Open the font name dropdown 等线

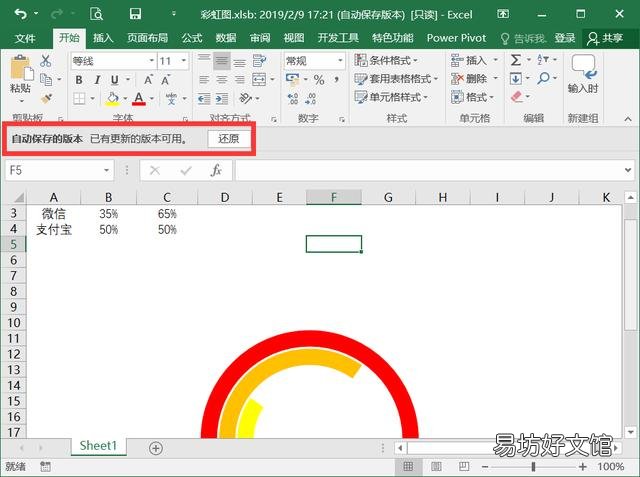point(151,61)
